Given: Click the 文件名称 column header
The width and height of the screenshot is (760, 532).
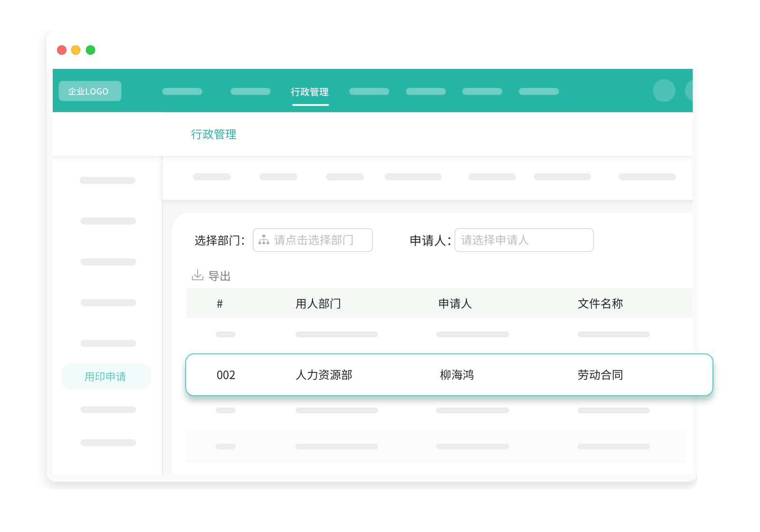Looking at the screenshot, I should [600, 304].
